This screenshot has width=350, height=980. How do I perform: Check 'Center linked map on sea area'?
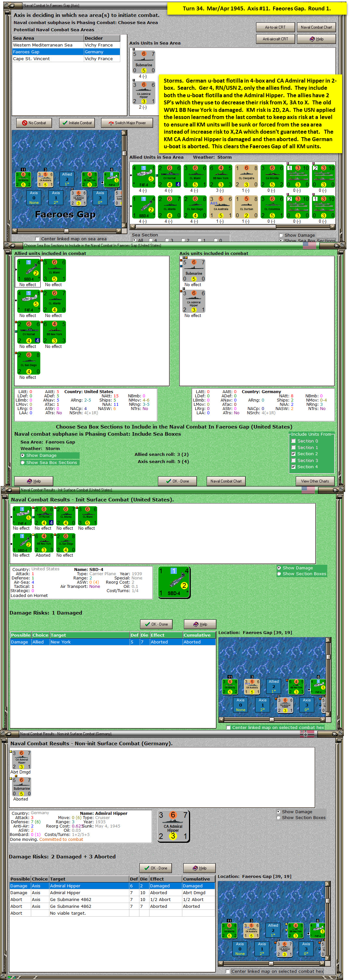(37, 239)
